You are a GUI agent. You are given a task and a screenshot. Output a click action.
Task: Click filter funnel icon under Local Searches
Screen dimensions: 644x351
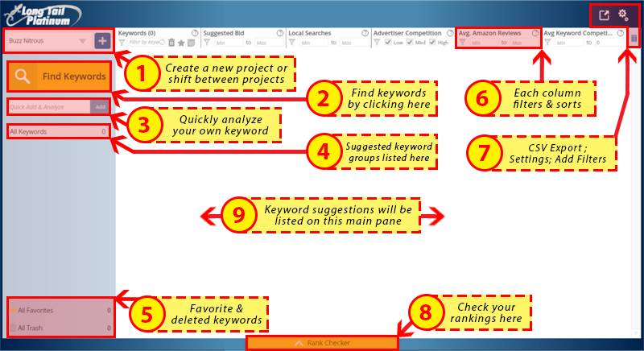pyautogui.click(x=291, y=43)
